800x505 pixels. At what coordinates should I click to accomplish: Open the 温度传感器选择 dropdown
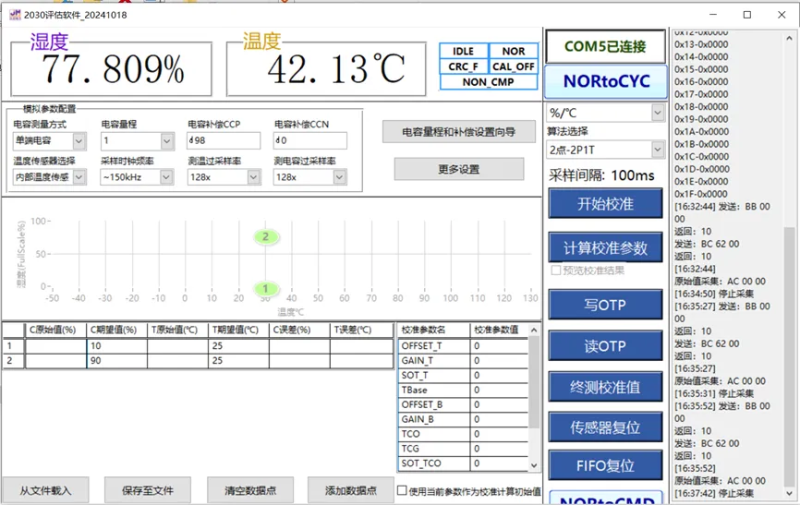[79, 177]
